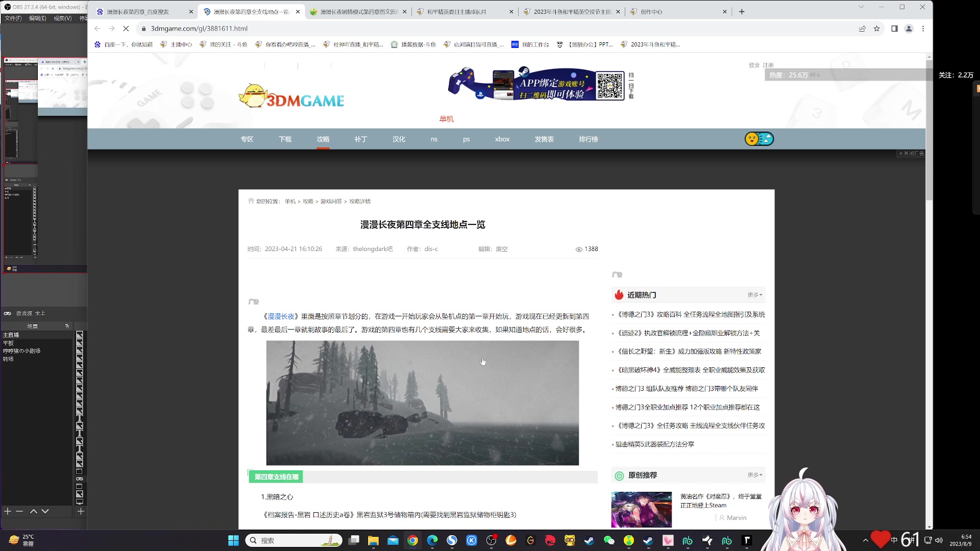Click the 注册 registration link
The width and height of the screenshot is (980, 551).
point(767,65)
